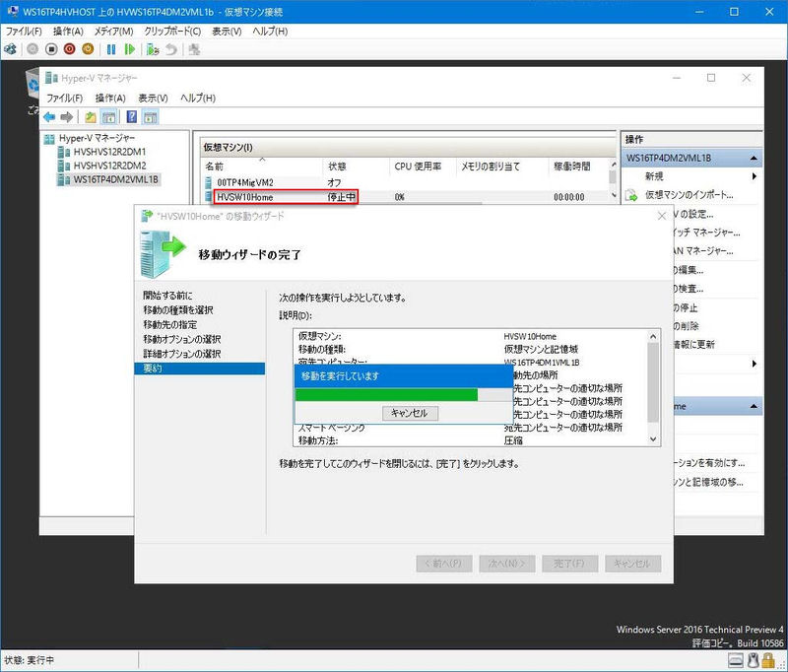This screenshot has width=788, height=672.
Task: Select the 要約 step in wizard sidebar
Action: [x=200, y=369]
